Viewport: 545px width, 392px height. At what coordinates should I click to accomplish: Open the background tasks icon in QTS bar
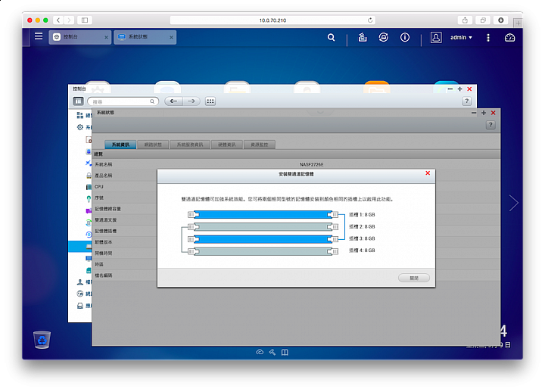(363, 37)
